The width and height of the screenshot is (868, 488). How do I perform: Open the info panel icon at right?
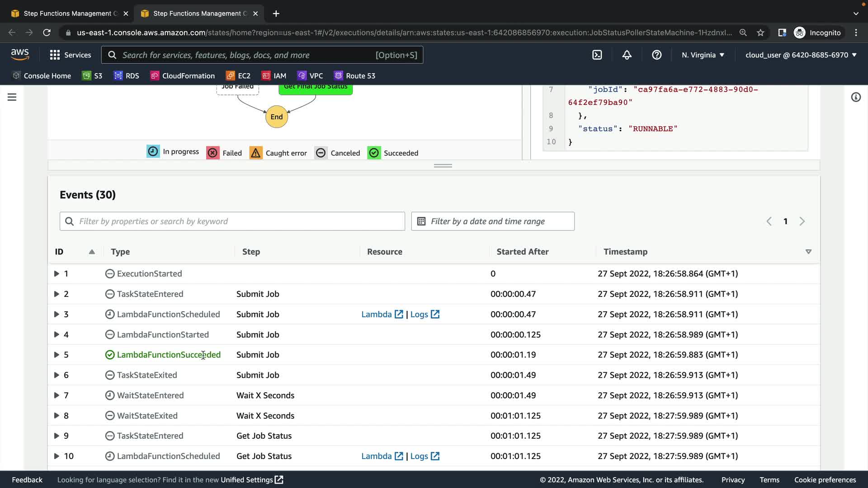855,97
